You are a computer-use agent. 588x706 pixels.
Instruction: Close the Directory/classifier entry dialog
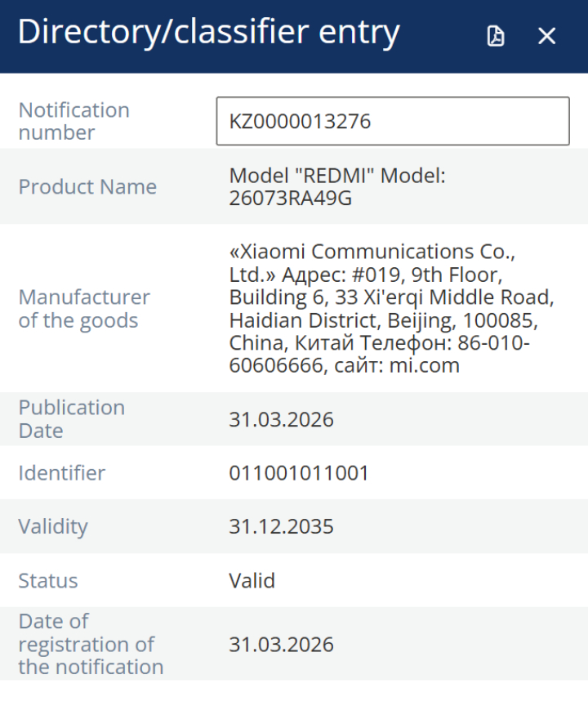tap(546, 36)
